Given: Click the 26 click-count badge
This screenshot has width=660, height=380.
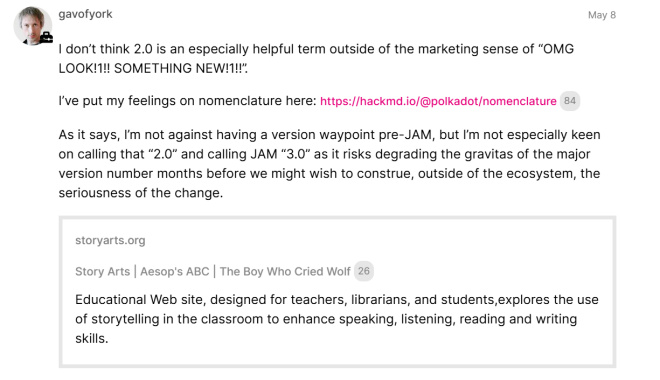Looking at the screenshot, I should (364, 271).
